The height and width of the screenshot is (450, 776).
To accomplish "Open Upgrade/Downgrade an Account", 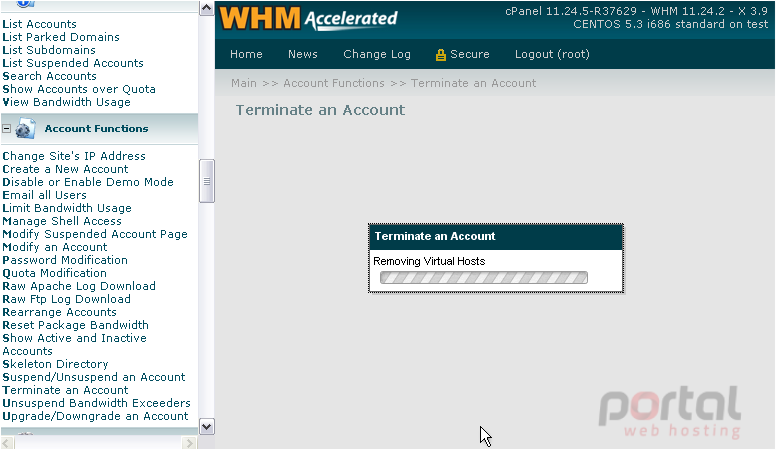I will coord(96,416).
